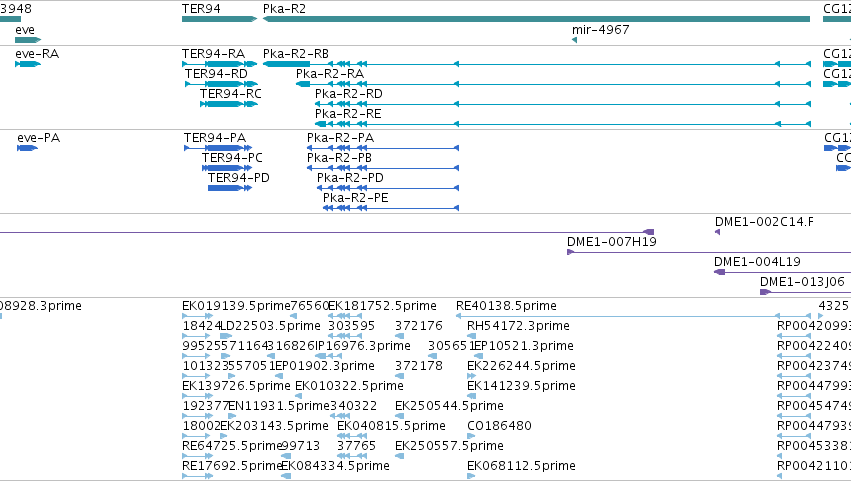Image resolution: width=851 pixels, height=481 pixels.
Task: Select the 340322 EST label
Action: (x=353, y=407)
